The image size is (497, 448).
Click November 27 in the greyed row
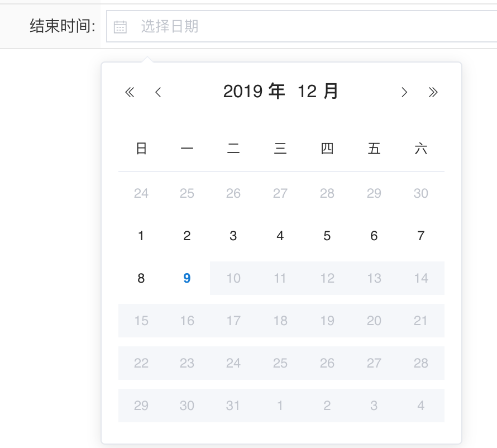280,193
